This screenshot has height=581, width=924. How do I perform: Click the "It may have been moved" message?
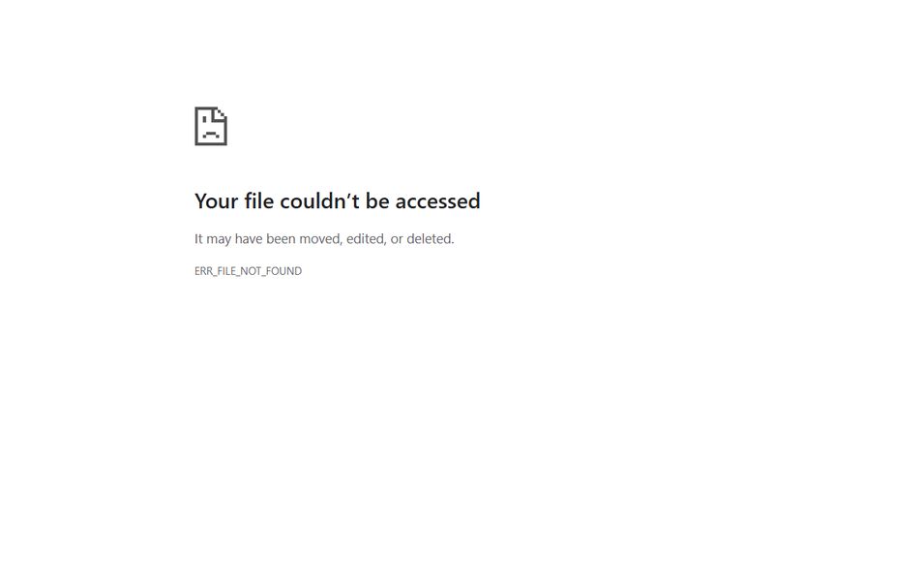[x=324, y=239]
